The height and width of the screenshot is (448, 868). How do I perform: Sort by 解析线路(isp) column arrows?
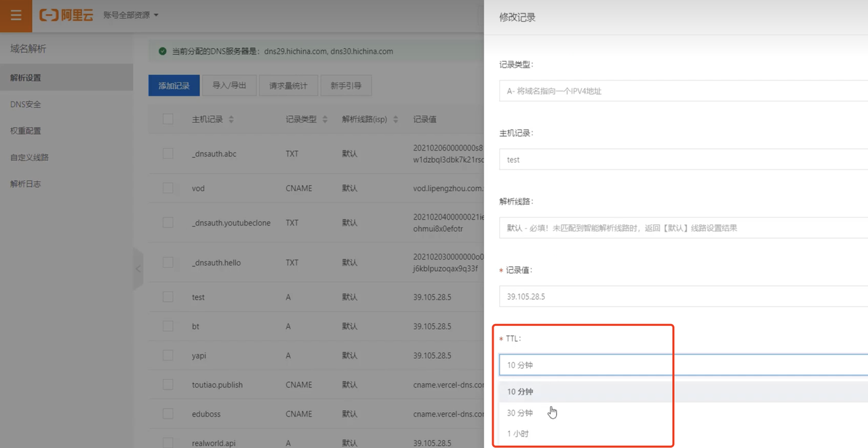coord(395,119)
